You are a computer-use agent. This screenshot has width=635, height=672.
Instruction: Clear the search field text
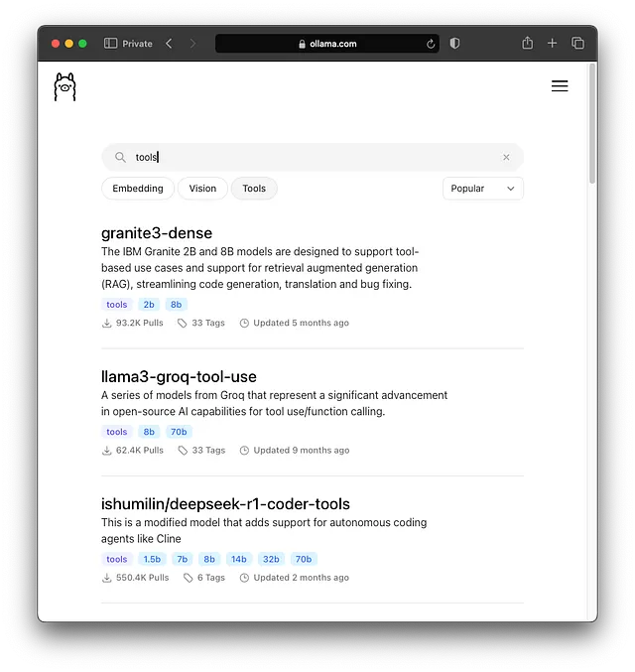[506, 157]
